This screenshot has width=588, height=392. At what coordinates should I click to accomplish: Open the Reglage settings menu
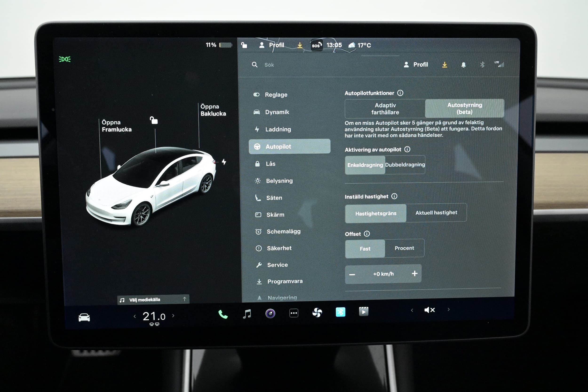270,95
